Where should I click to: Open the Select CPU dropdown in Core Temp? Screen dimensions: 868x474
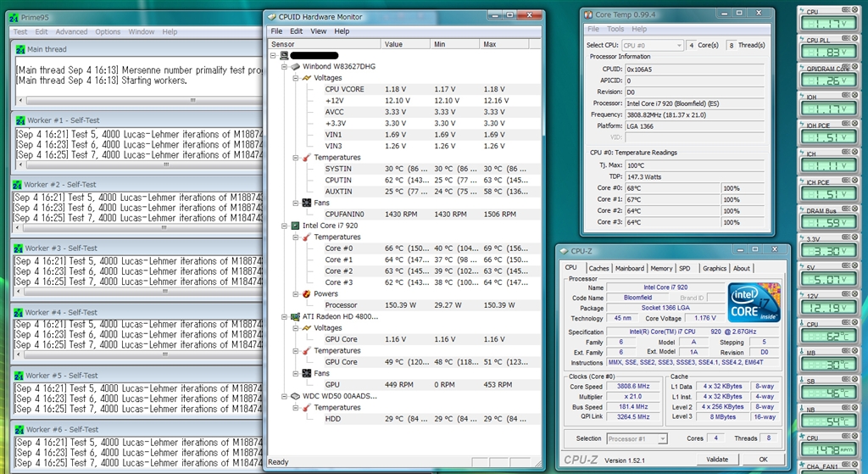tap(653, 45)
